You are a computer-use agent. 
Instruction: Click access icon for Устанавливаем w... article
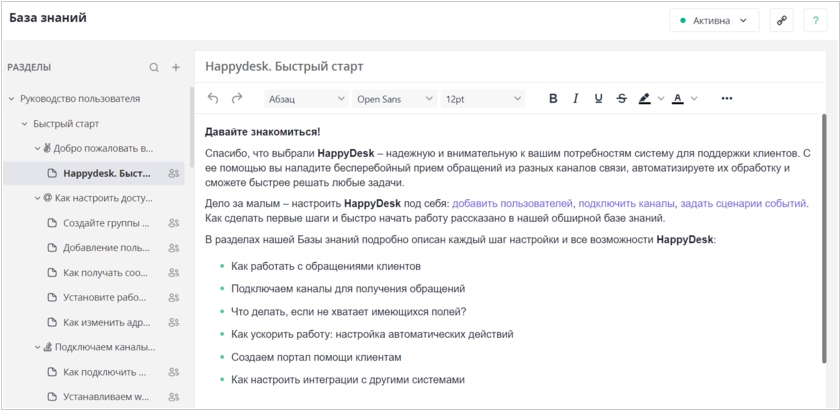pos(173,397)
